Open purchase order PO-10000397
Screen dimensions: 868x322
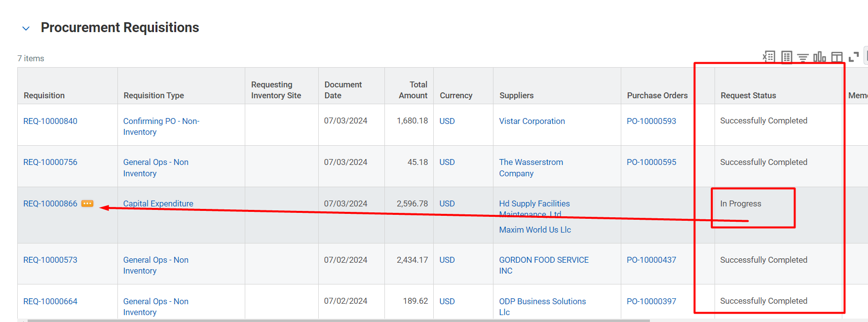[x=651, y=301]
